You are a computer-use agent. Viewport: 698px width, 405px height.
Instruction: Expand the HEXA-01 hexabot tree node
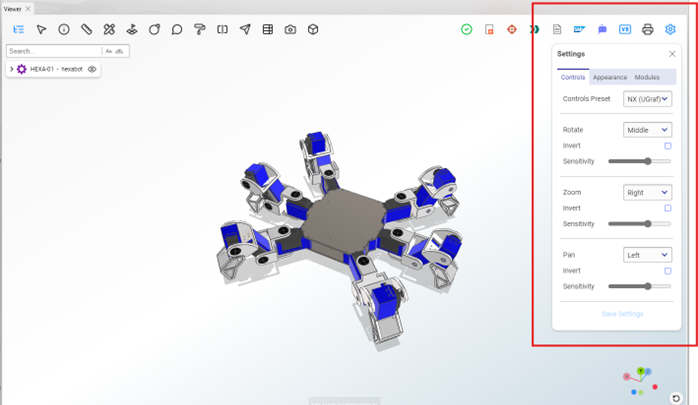coord(11,69)
